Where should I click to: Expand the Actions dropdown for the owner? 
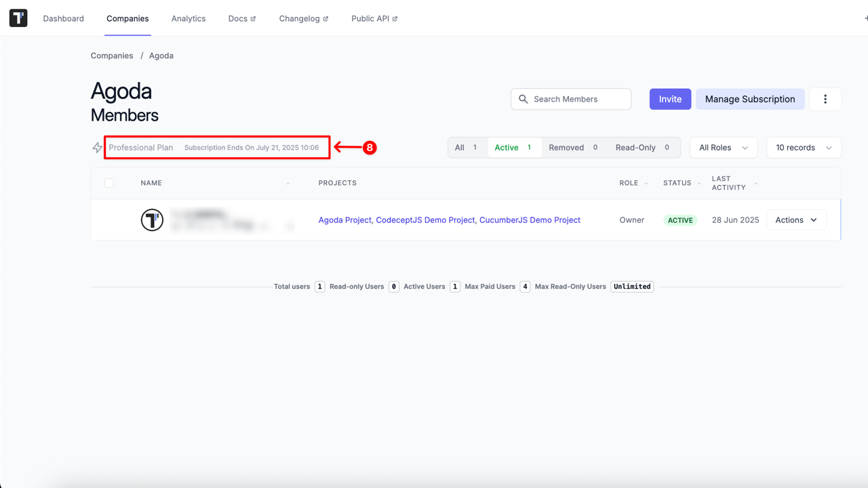click(x=796, y=220)
